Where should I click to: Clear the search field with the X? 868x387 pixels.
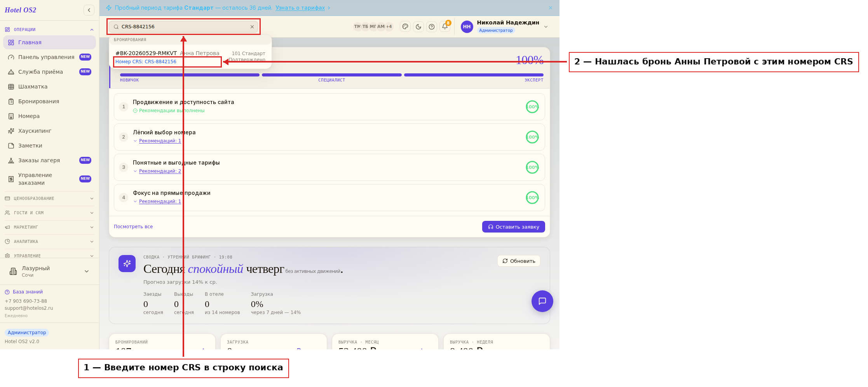pyautogui.click(x=252, y=27)
